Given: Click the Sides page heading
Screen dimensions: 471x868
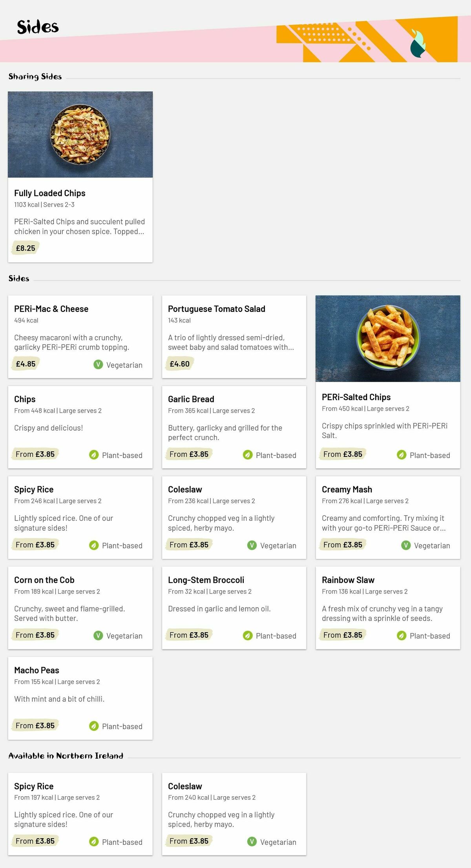Looking at the screenshot, I should coord(38,27).
